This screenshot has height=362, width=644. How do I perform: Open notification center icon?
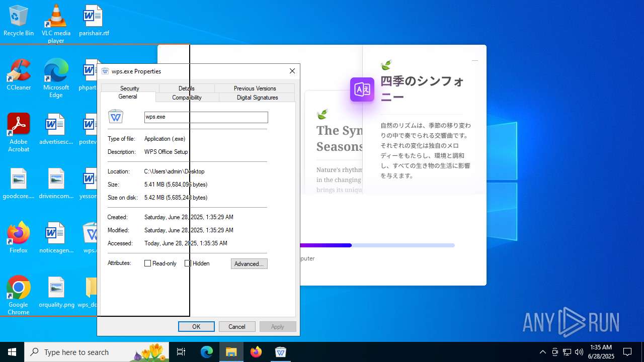click(x=627, y=352)
